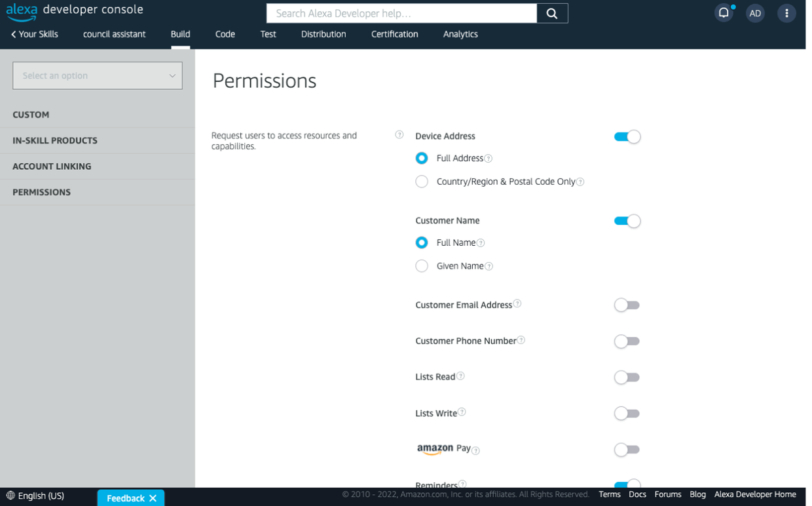
Task: Click help icon beside Full Address
Action: pyautogui.click(x=489, y=159)
